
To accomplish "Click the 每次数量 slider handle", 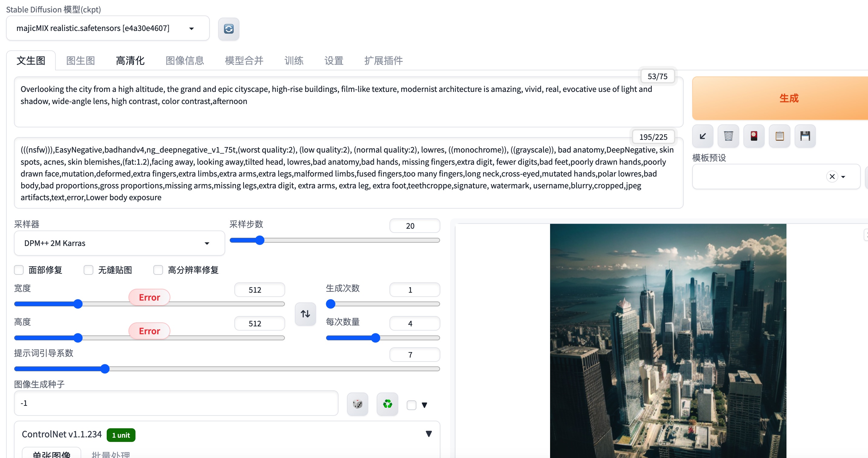I will (x=376, y=338).
